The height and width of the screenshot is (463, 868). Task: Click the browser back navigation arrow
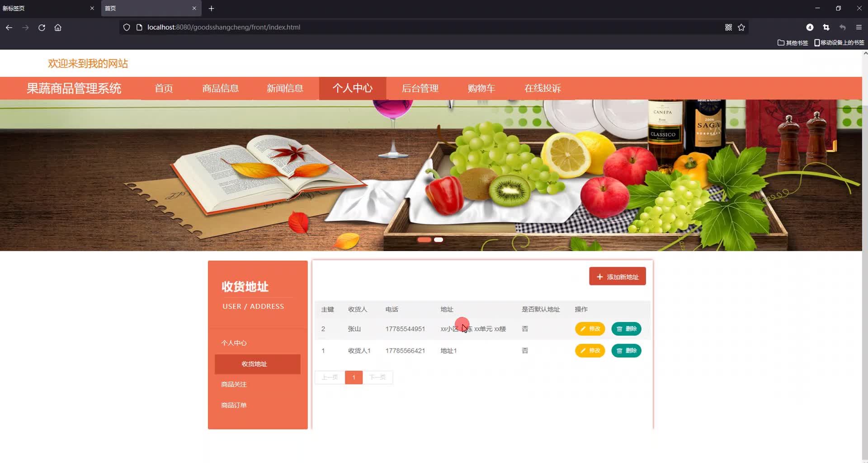pyautogui.click(x=9, y=28)
